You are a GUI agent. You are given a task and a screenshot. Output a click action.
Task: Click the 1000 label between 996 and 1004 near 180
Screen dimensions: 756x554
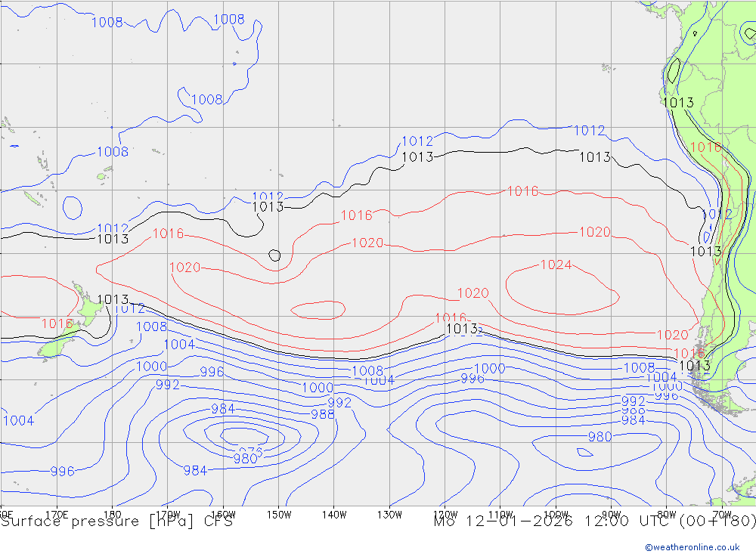tap(152, 366)
